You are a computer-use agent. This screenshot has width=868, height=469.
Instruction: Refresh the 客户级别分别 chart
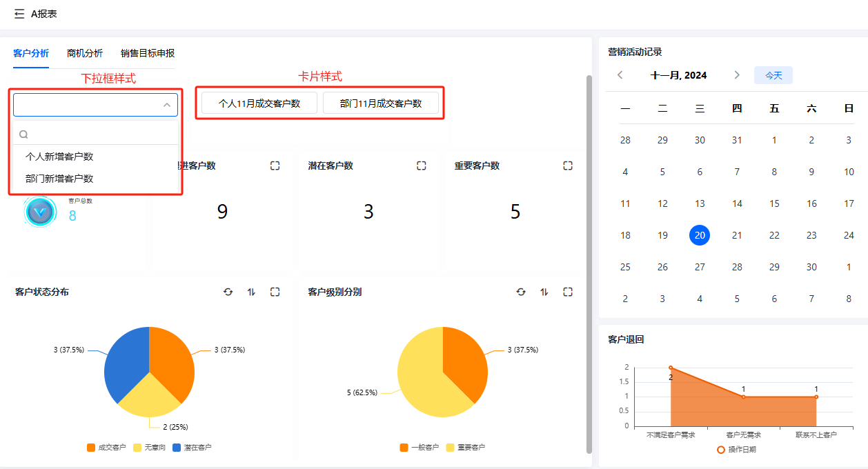(521, 292)
